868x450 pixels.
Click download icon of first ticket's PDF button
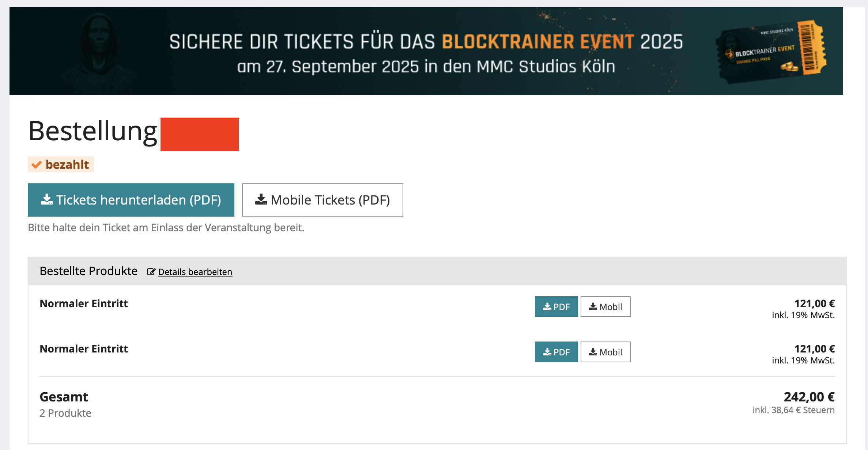pyautogui.click(x=547, y=307)
